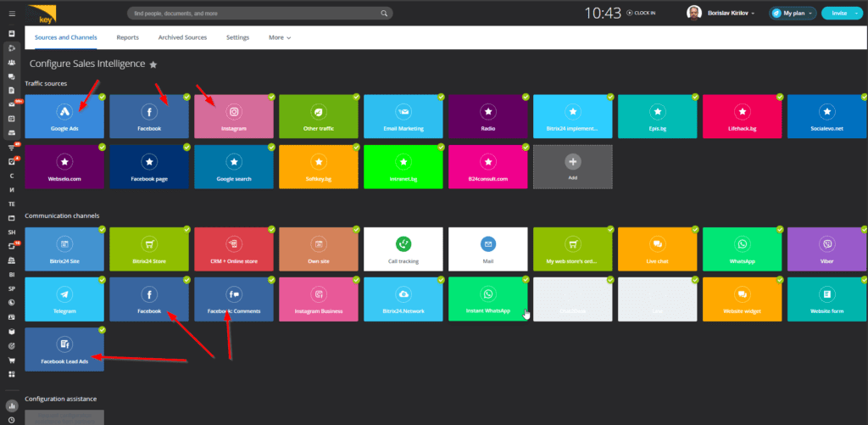Click the search field for people and documents

pos(254,14)
